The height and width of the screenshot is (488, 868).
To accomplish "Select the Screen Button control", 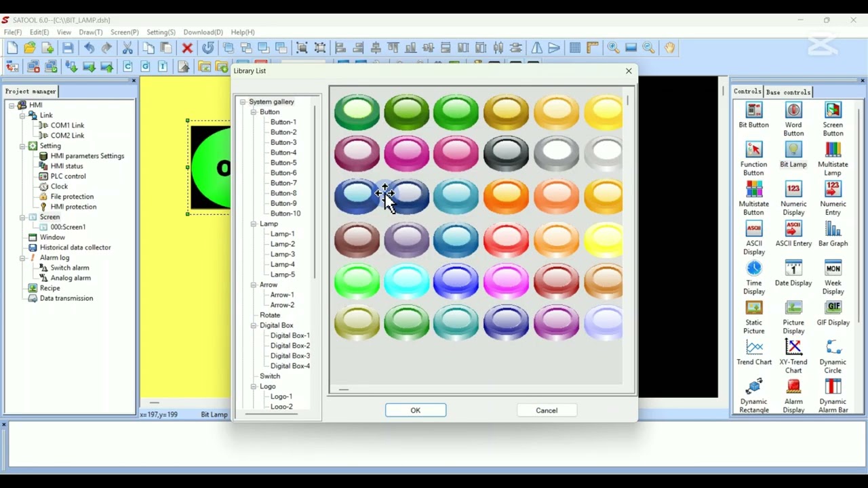I will click(833, 119).
